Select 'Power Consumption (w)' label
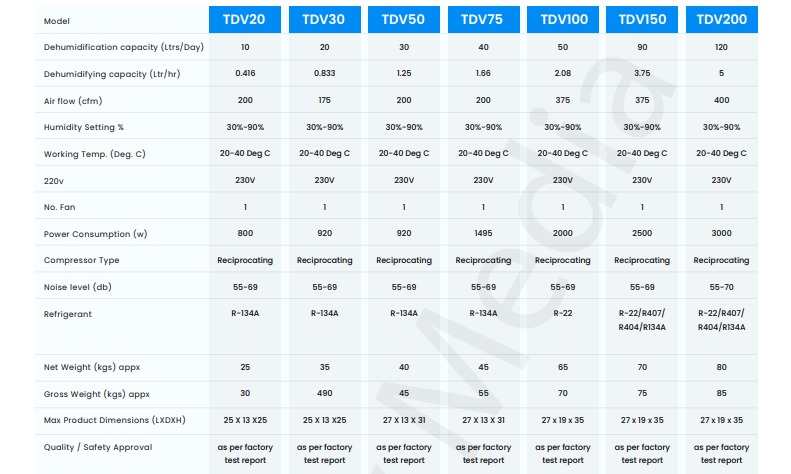This screenshot has height=474, width=791. [x=95, y=234]
